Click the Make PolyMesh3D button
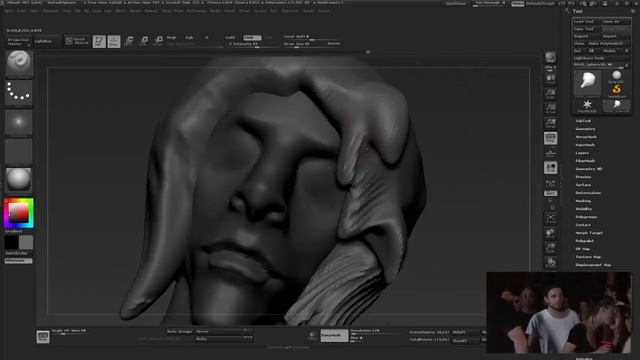Screen dimensions: 640x360 [609, 44]
